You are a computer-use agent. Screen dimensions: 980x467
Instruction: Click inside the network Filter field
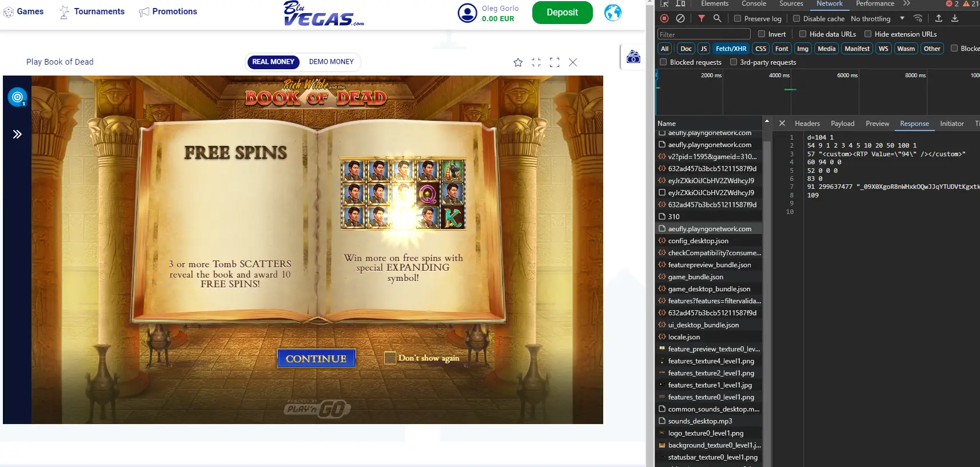coord(704,34)
